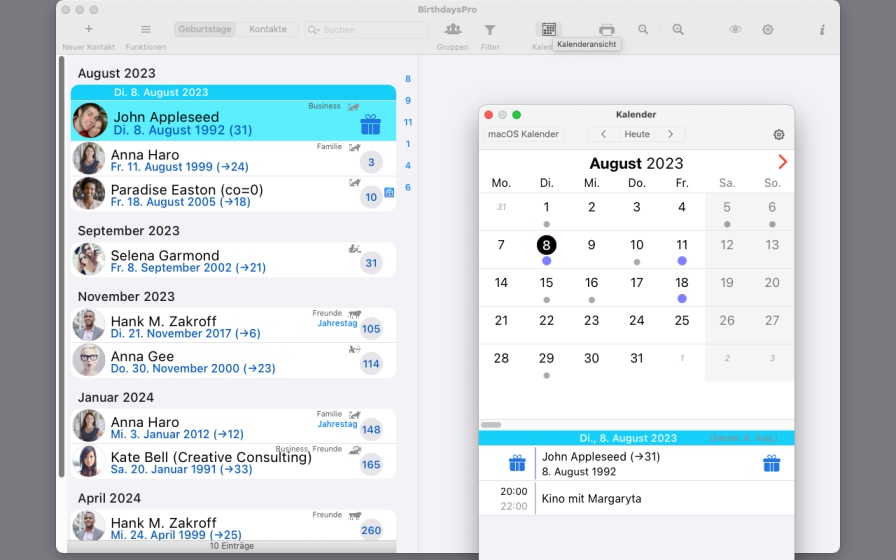Jump to month index 8

pos(408,79)
